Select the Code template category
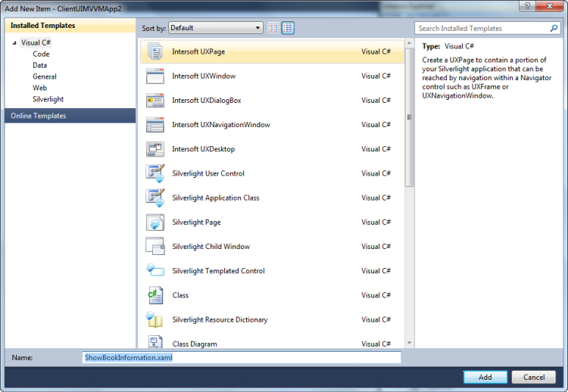The width and height of the screenshot is (568, 392). (x=41, y=54)
